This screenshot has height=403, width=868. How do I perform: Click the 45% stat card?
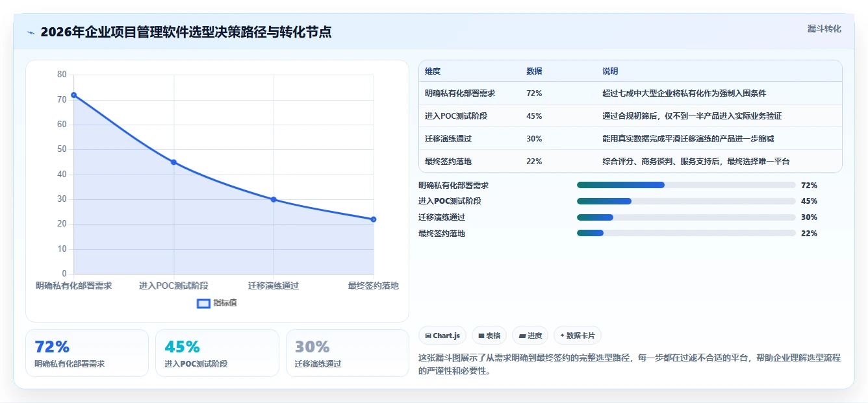click(x=217, y=353)
